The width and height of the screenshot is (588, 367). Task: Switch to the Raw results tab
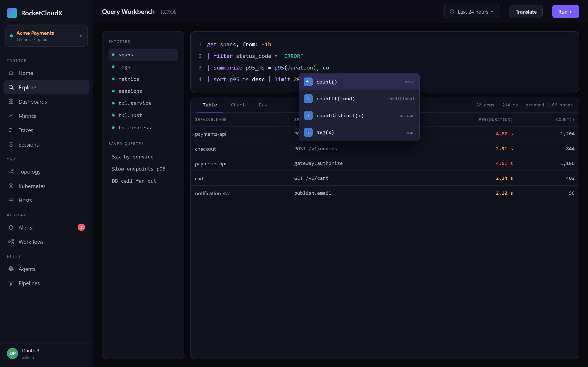[263, 105]
